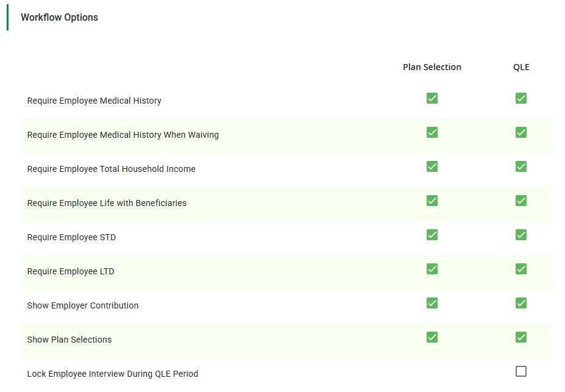Disable Plan Selection for Require Employee LTD
The width and height of the screenshot is (565, 392).
click(x=432, y=269)
